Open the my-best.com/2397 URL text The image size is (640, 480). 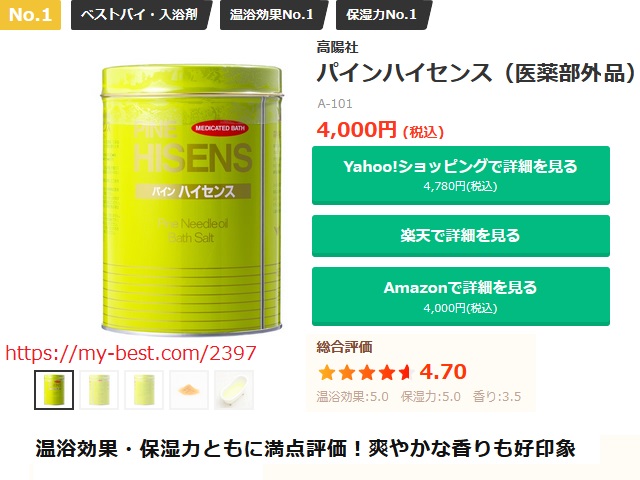131,353
